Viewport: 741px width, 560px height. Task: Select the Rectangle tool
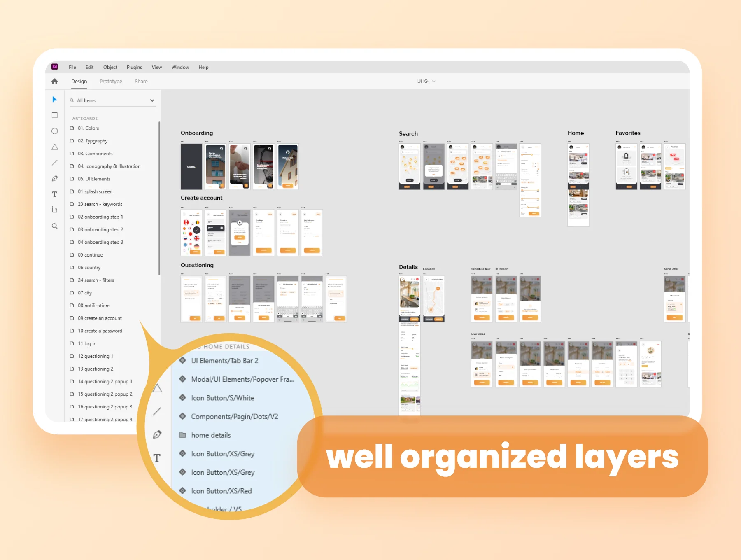click(x=54, y=115)
